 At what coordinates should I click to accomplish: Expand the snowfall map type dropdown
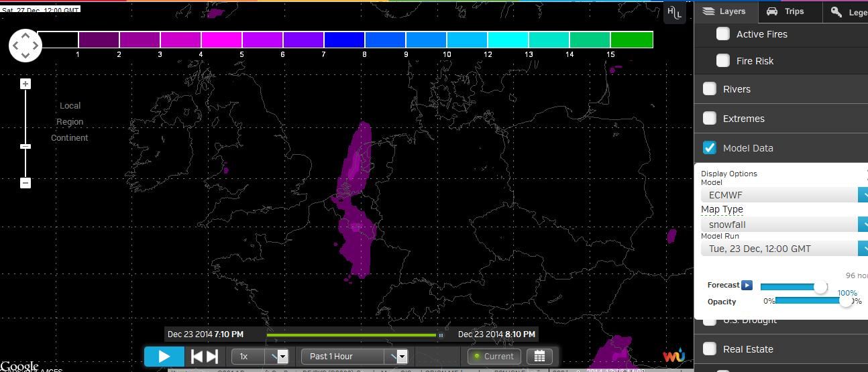[783, 225]
